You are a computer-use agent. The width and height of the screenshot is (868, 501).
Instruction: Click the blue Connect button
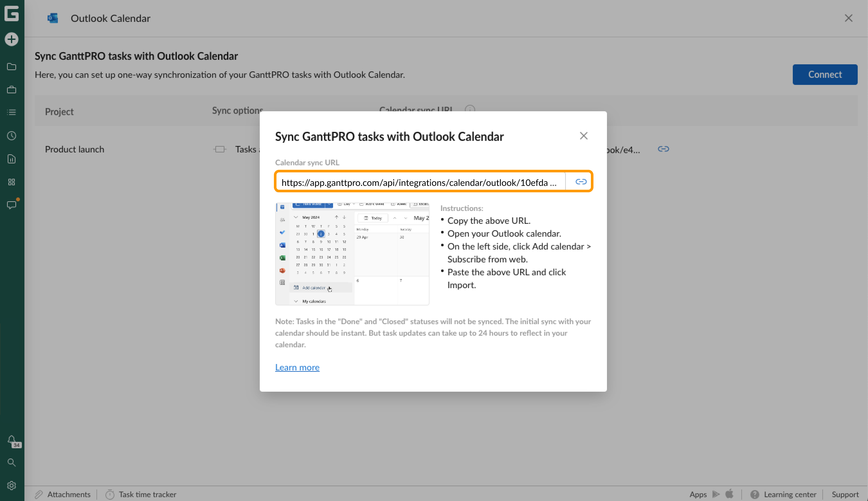[x=825, y=74]
